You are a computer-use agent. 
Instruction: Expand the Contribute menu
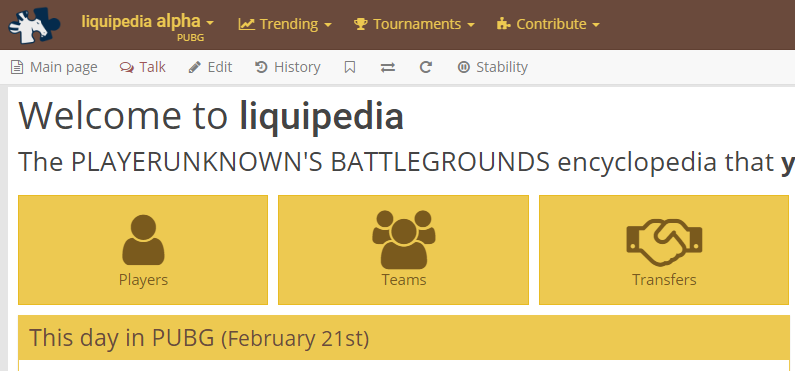[548, 24]
